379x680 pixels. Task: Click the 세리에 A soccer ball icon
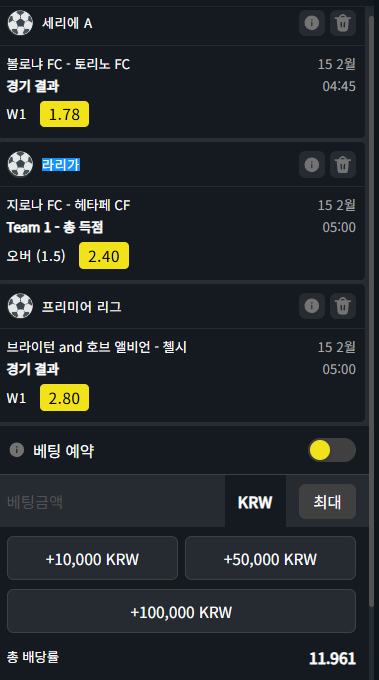point(20,23)
